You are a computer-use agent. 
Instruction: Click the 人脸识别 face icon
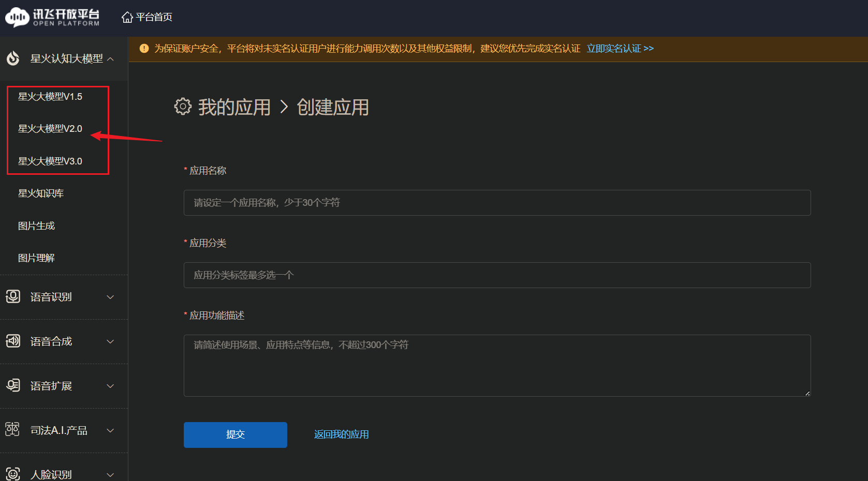tap(13, 474)
